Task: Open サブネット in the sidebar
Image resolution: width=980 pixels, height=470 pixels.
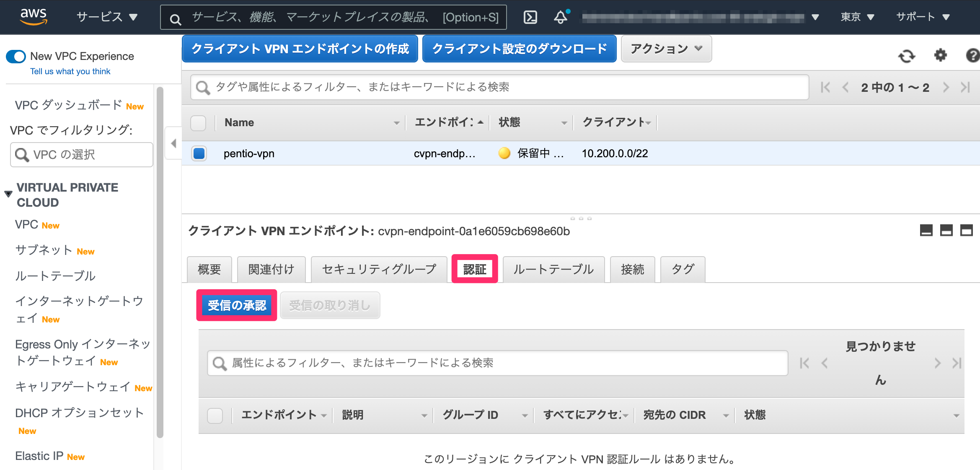Action: click(44, 250)
